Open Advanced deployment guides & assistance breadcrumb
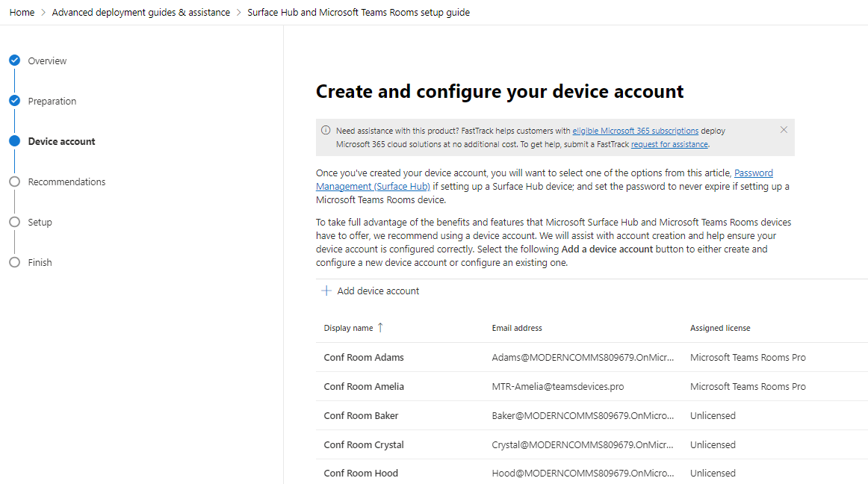 pyautogui.click(x=140, y=13)
